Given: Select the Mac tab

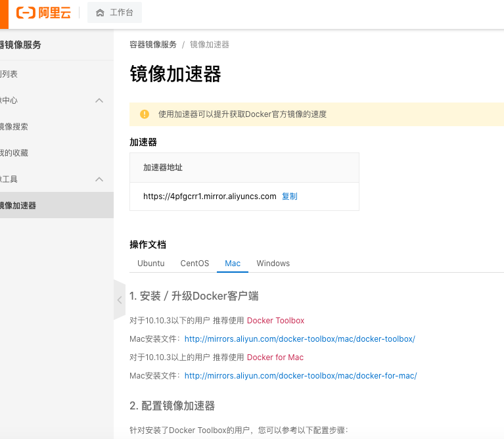Looking at the screenshot, I should 233,264.
